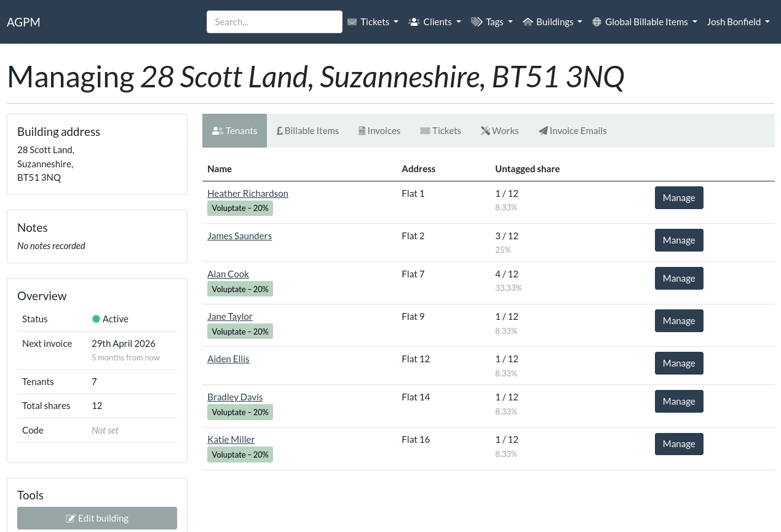Expand the Josh Bonfield user dropdown
Image resolution: width=781 pixels, height=532 pixels.
pyautogui.click(x=738, y=22)
